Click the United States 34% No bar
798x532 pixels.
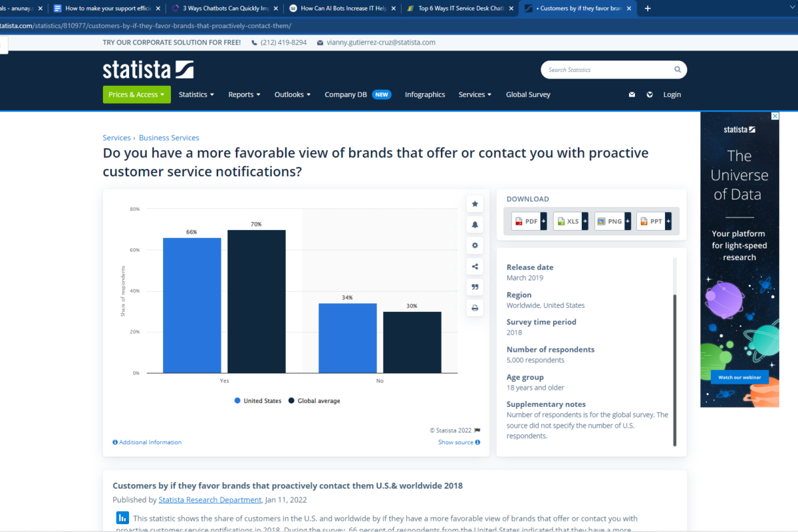[348, 338]
